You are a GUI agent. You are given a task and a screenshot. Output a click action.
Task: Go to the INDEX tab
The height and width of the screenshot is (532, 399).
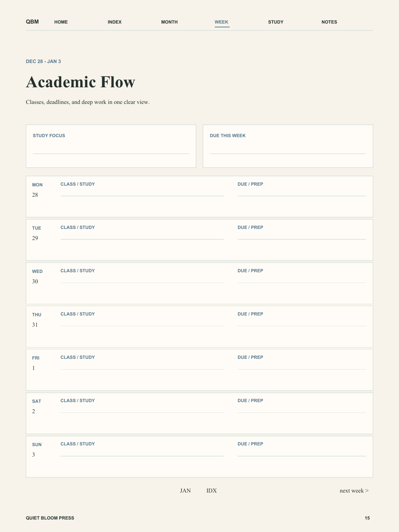coord(115,22)
